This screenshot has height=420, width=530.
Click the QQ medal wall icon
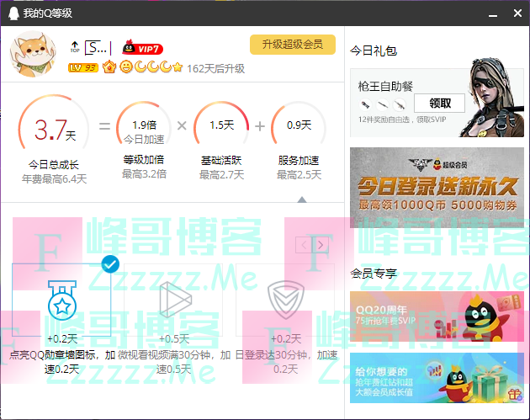point(62,300)
